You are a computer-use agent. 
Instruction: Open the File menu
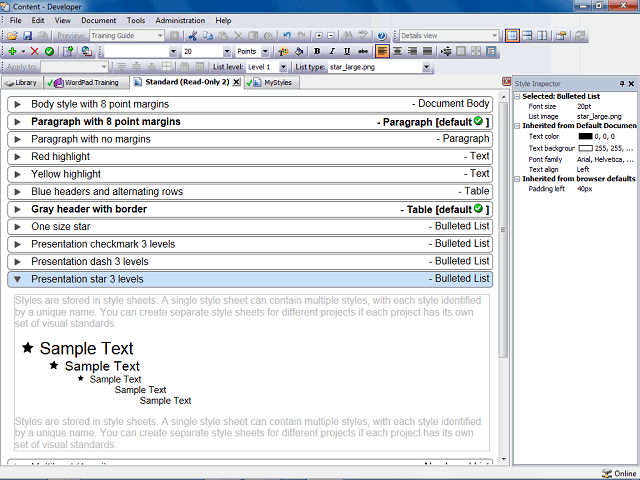16,20
